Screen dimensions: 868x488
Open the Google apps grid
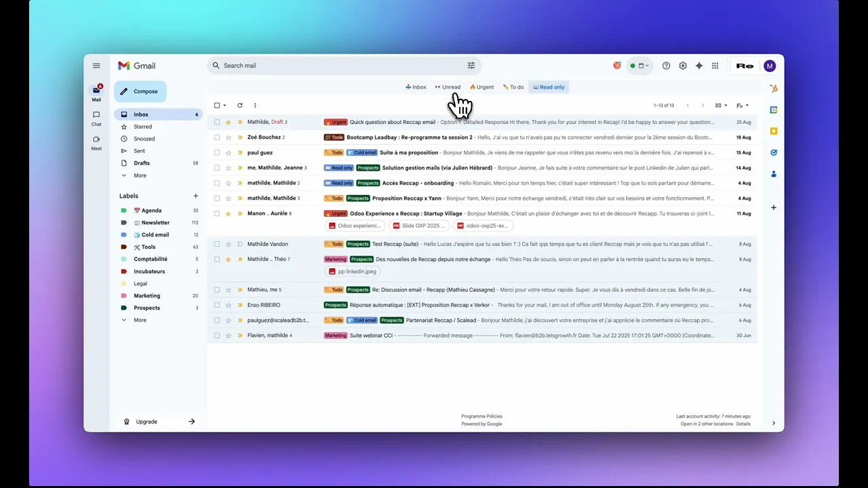pyautogui.click(x=715, y=66)
